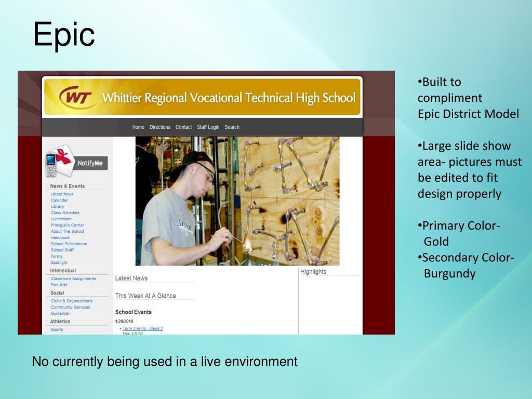
Task: Click 'Built to compliment Epic District Model' bullet
Action: [x=468, y=98]
